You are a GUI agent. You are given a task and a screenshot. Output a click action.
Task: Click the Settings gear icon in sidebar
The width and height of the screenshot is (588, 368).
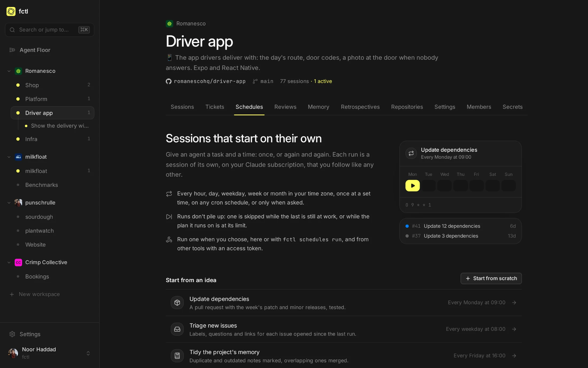pos(12,334)
